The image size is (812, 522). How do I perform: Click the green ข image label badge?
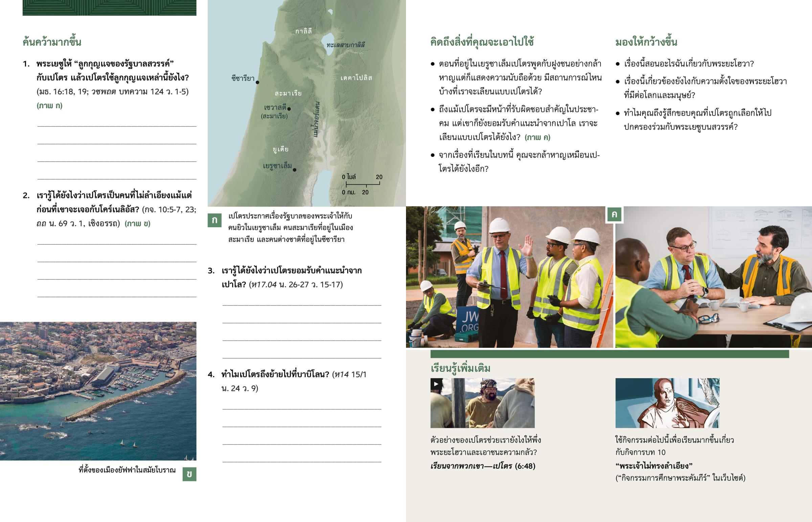pos(189,474)
